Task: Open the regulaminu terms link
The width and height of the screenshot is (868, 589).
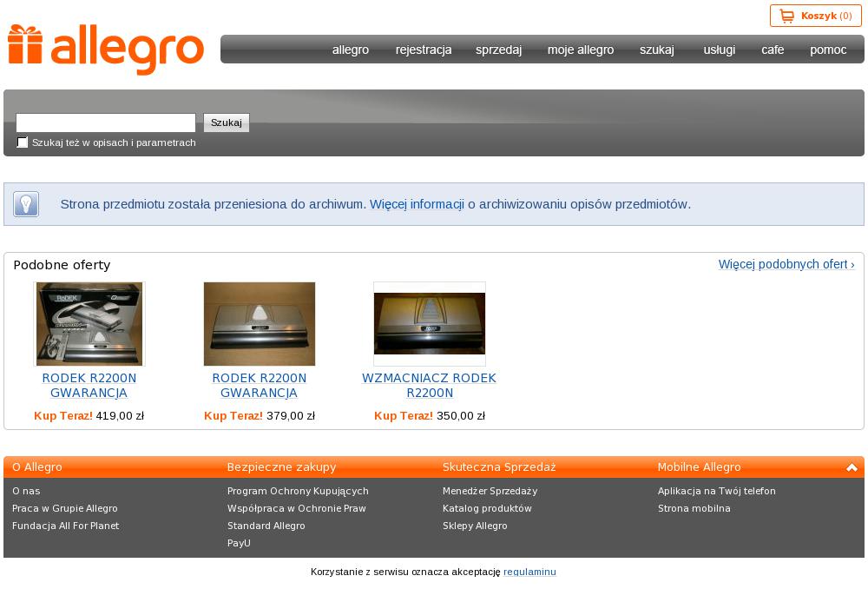Action: tap(529, 572)
